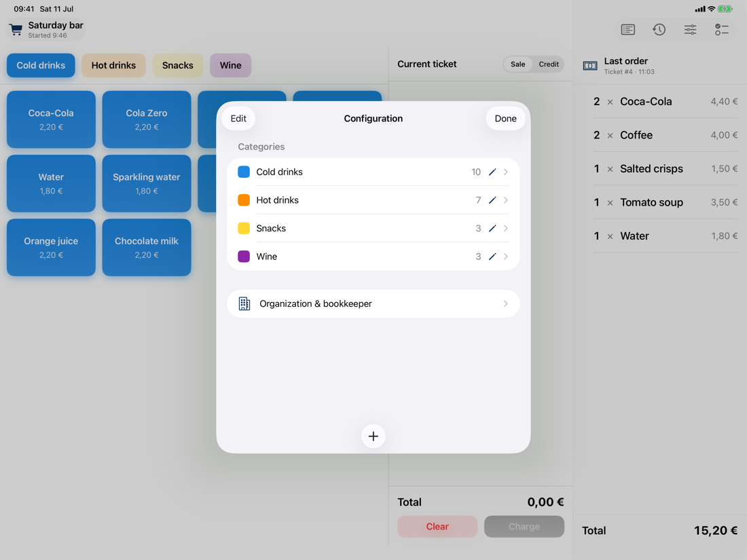Switch to the Snacks tab
747x560 pixels.
178,65
